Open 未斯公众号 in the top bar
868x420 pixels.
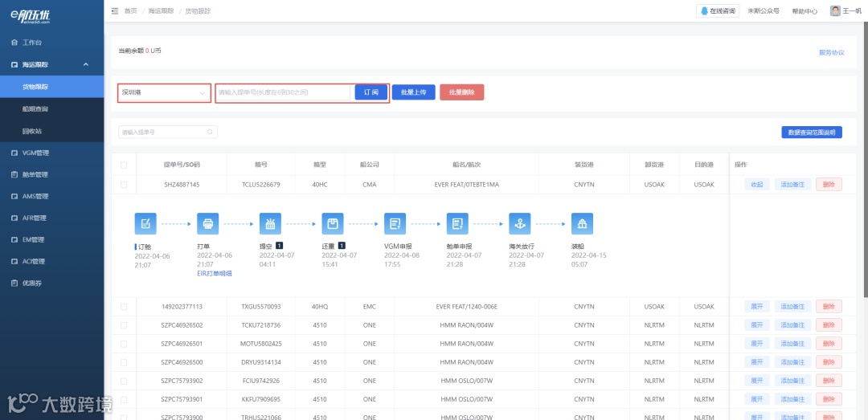(x=764, y=11)
